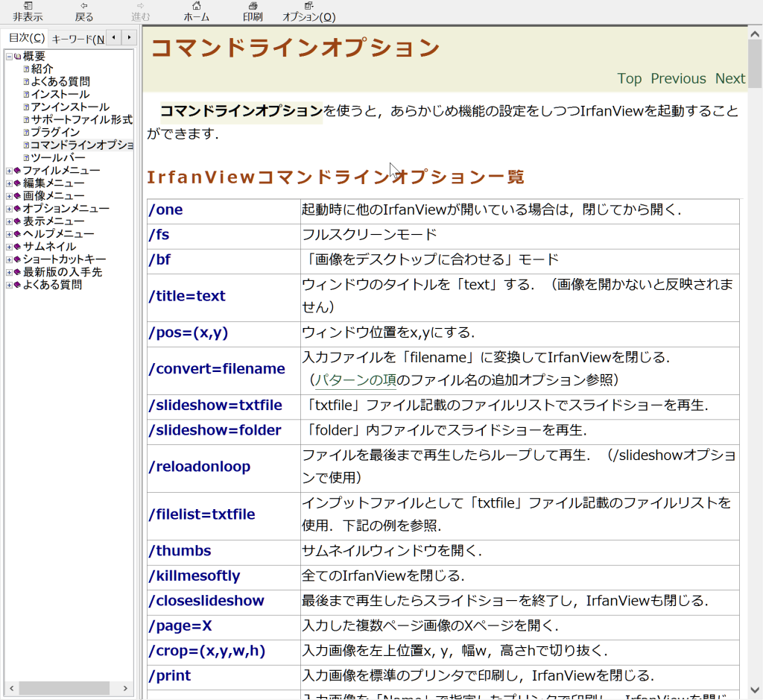763x700 pixels.
Task: Click the page scrollbar down arrow
Action: point(755,690)
